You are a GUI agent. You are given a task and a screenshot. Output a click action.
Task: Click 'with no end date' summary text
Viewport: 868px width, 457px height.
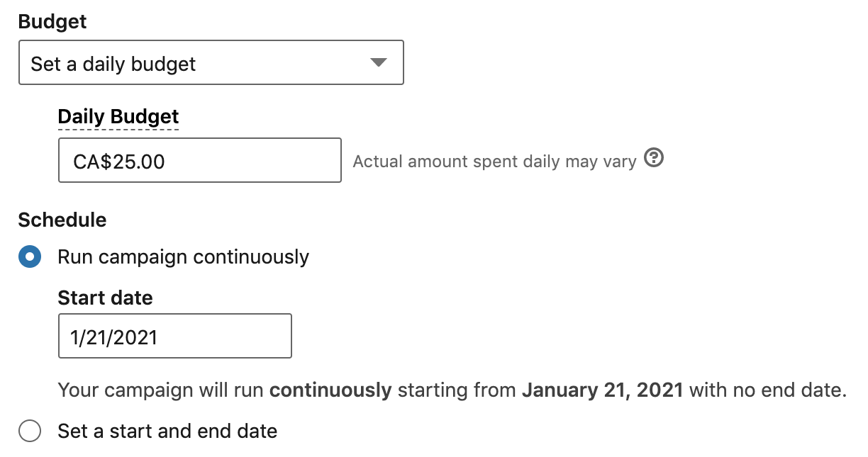767,390
